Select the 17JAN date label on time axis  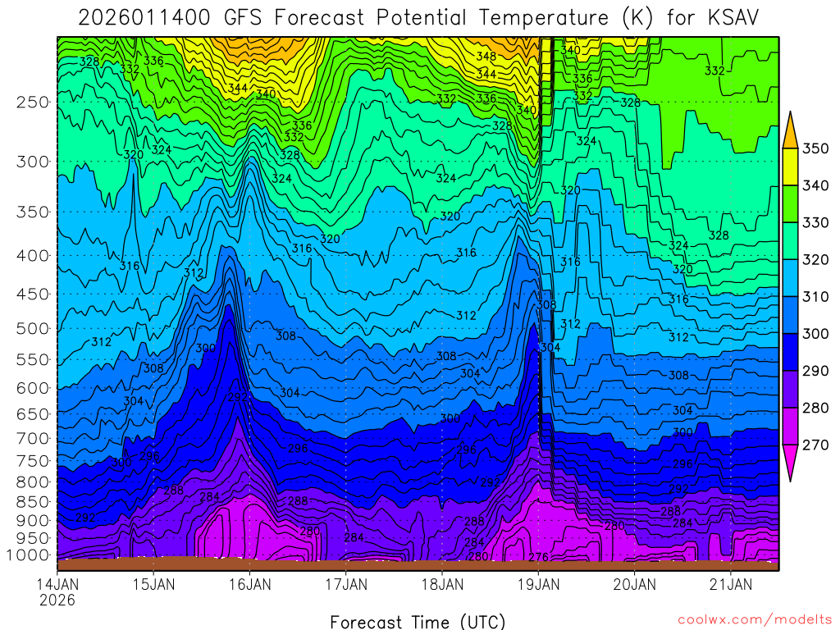pyautogui.click(x=346, y=584)
